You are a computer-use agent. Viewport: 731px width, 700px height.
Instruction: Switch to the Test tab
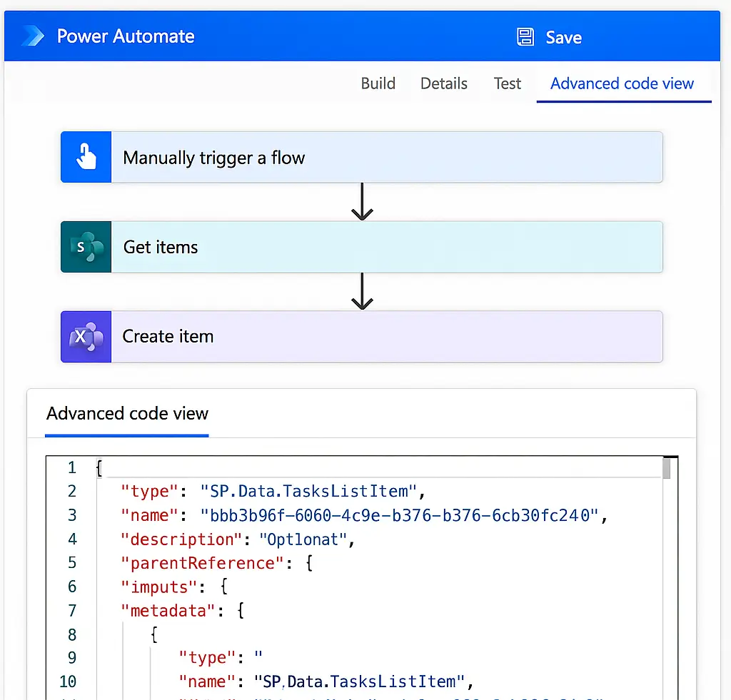(x=508, y=83)
